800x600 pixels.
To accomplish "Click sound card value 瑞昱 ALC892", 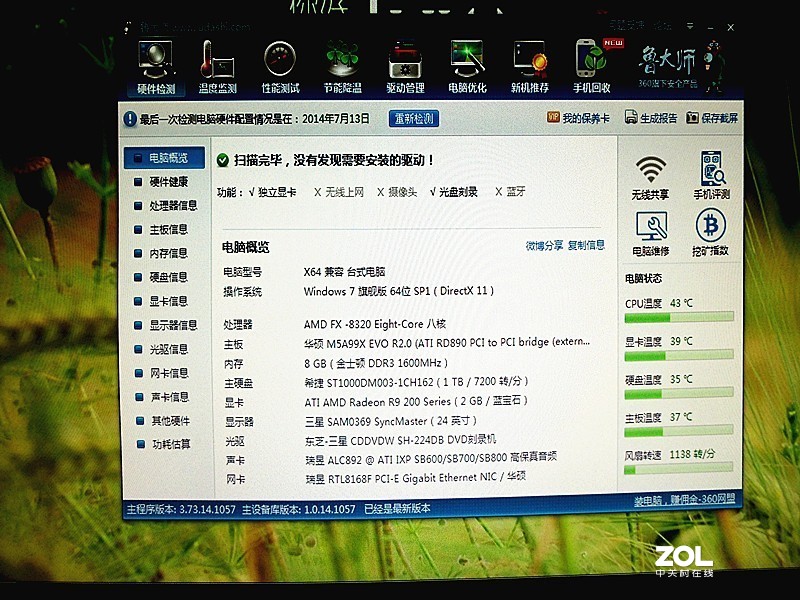I will [431, 458].
